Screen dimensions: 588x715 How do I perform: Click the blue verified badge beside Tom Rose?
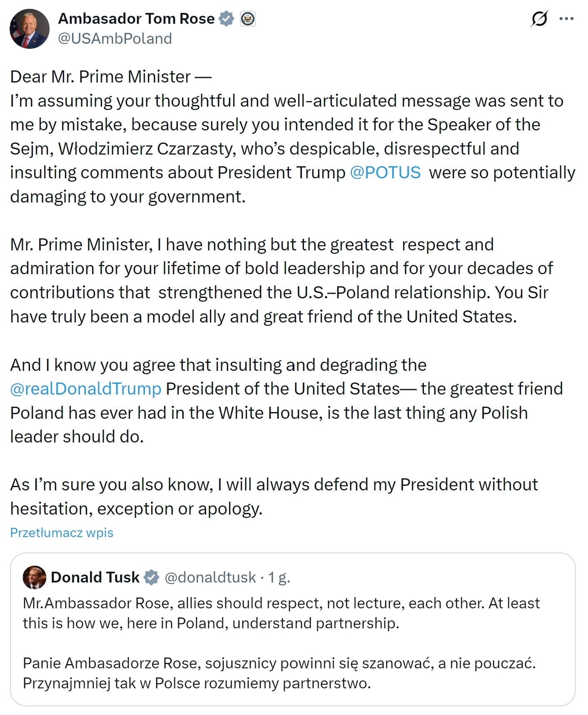(x=227, y=19)
